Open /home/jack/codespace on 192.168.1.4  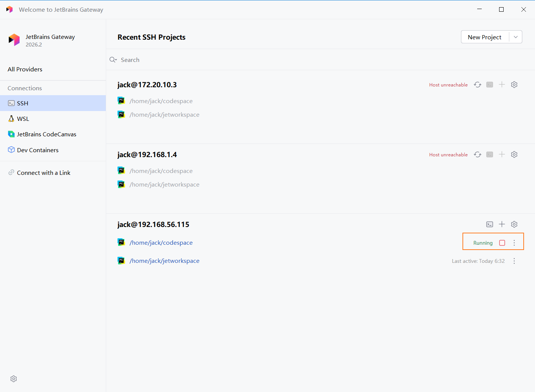[161, 171]
